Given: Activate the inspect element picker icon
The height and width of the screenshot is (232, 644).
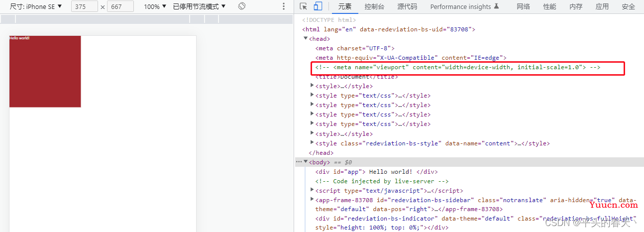Looking at the screenshot, I should click(304, 6).
